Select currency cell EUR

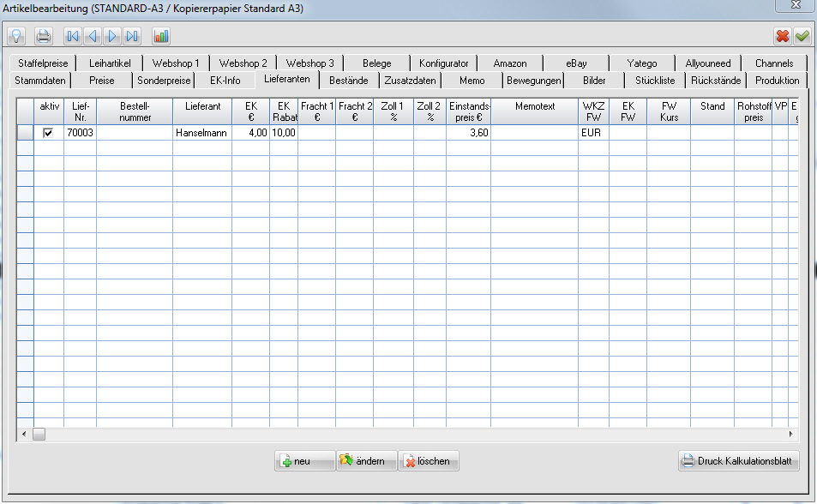click(593, 133)
